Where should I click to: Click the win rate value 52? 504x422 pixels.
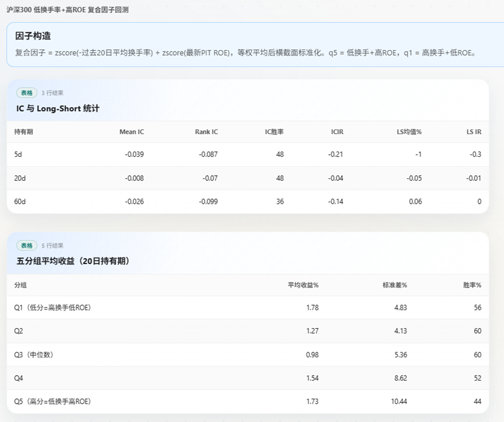(477, 378)
